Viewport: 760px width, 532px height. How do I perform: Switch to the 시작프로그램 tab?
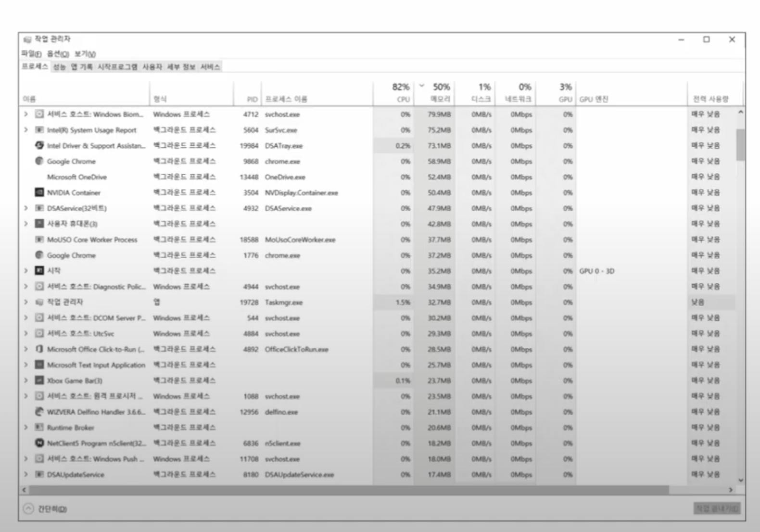tap(117, 67)
